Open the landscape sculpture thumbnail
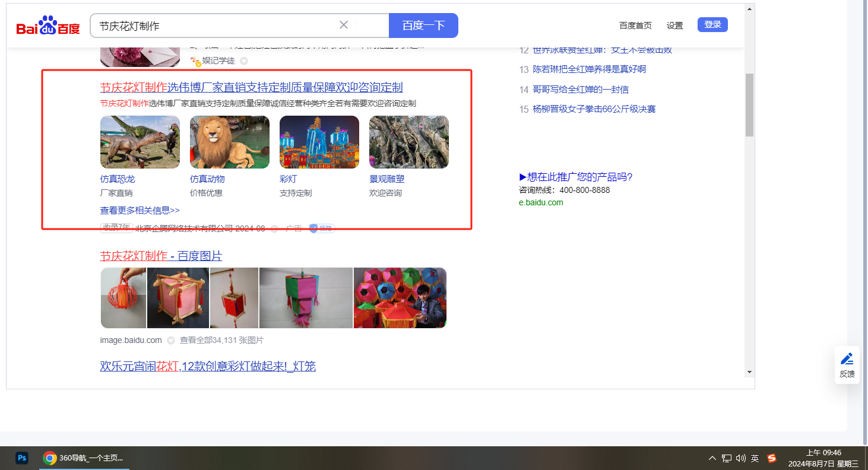The image size is (868, 470). pos(409,142)
